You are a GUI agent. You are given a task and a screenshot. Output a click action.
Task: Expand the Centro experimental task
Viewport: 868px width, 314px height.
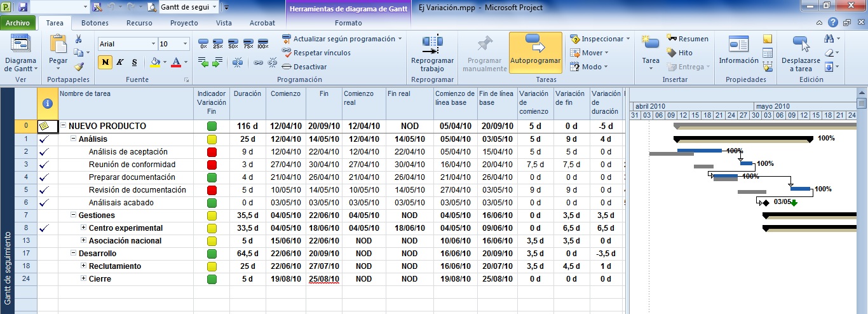point(84,228)
